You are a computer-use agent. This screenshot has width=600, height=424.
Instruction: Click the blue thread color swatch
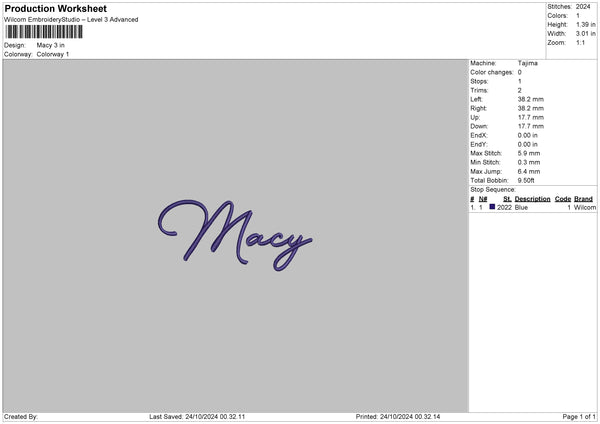492,207
